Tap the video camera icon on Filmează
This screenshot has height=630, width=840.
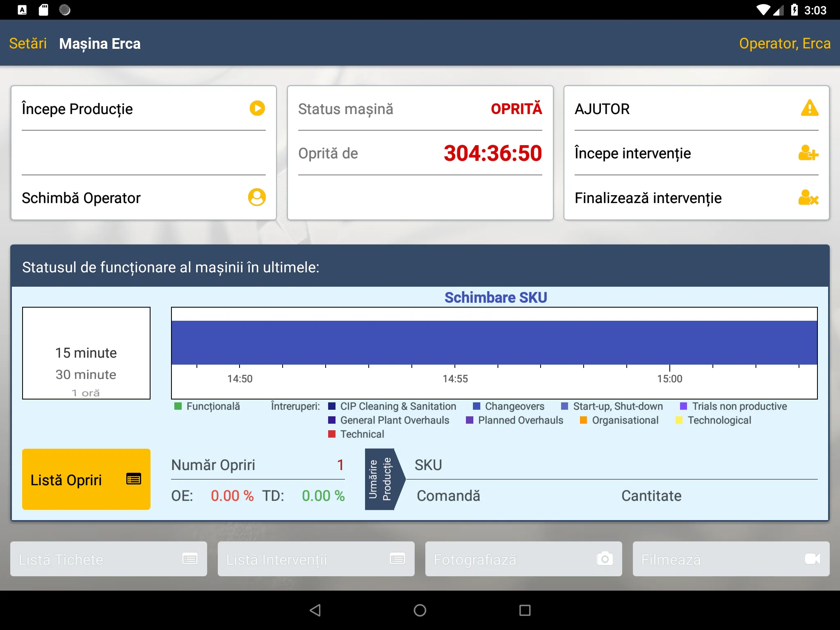[812, 559]
